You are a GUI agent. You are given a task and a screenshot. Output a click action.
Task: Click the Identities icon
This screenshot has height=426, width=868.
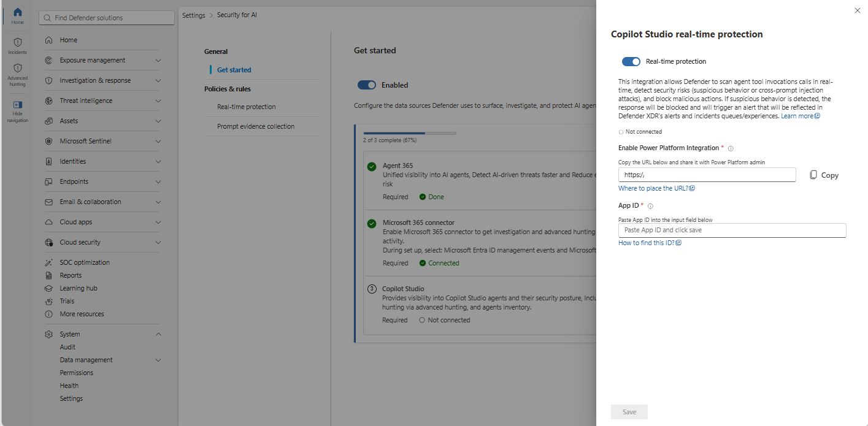pos(49,161)
